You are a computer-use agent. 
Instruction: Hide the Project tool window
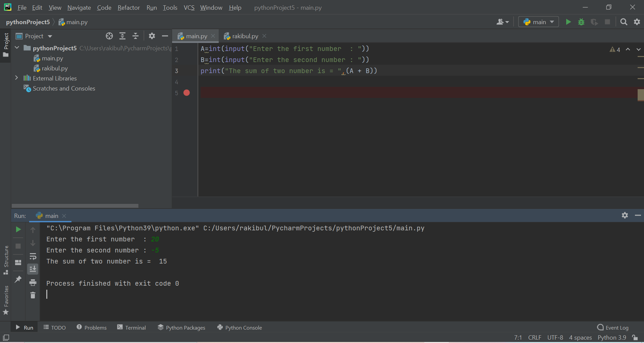click(x=165, y=36)
